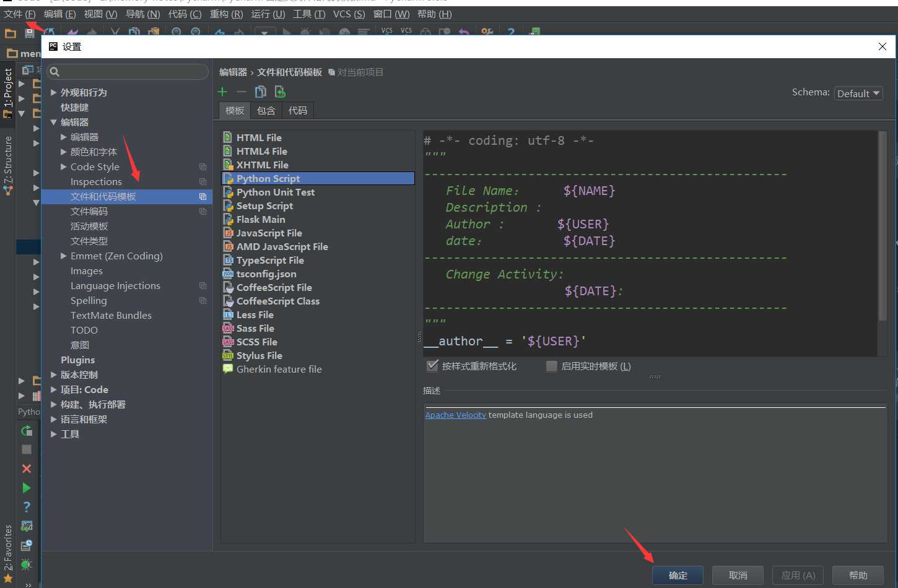Expand 外观和行为 settings group
The width and height of the screenshot is (898, 588).
54,92
